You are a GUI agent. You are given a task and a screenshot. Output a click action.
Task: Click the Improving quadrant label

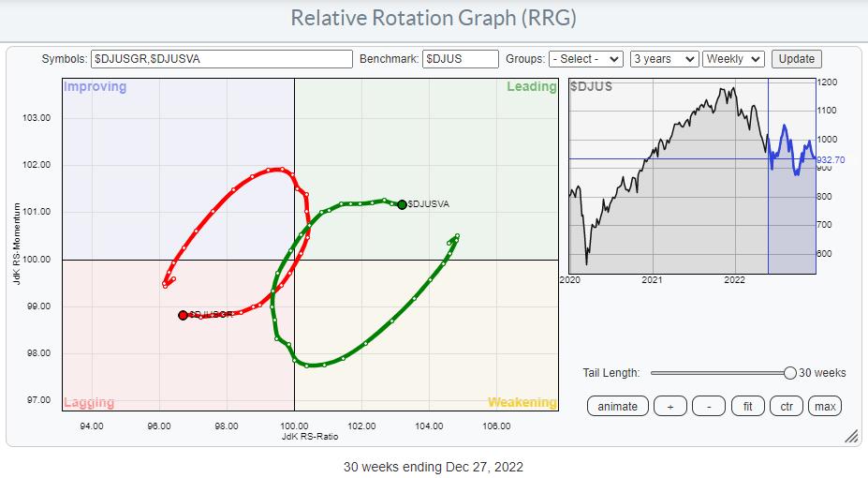(95, 87)
